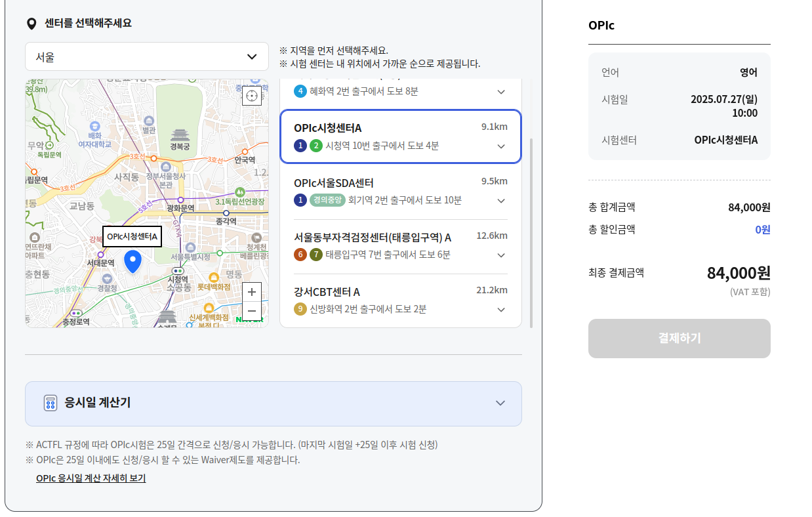Select the OPIc서울SDA센터 center option
Screen dimensions: 812x517
point(400,192)
